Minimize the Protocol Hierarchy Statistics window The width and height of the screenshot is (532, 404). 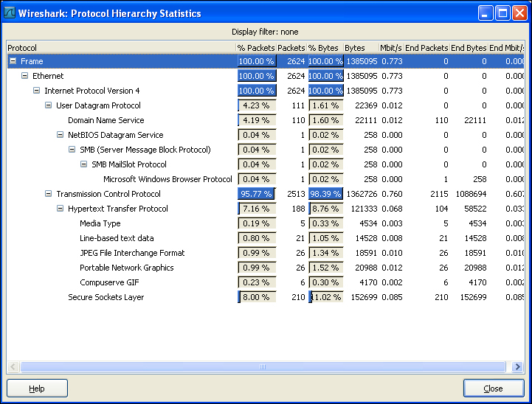[486, 13]
